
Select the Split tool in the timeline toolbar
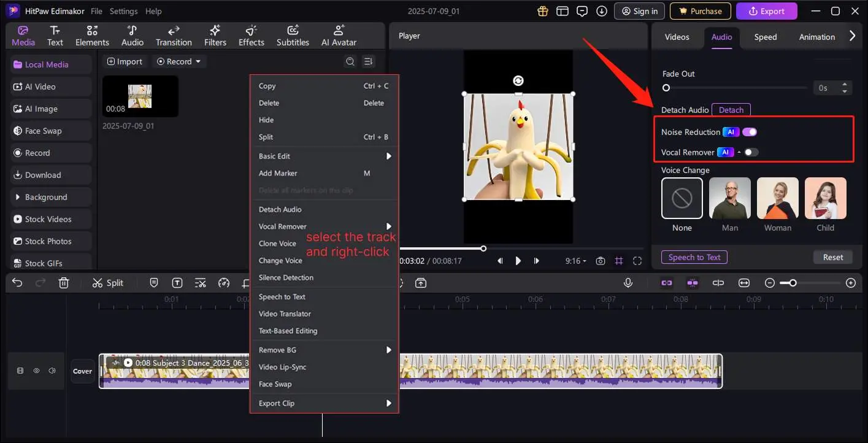click(108, 283)
